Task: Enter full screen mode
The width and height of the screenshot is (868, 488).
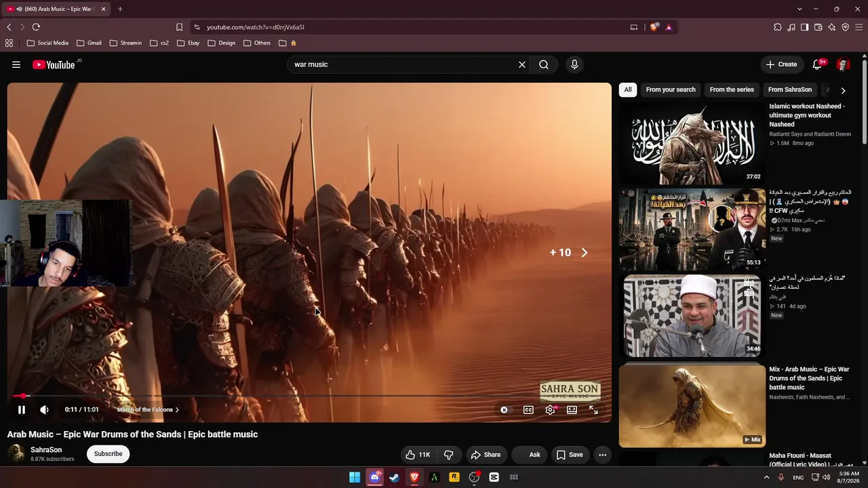Action: click(593, 409)
